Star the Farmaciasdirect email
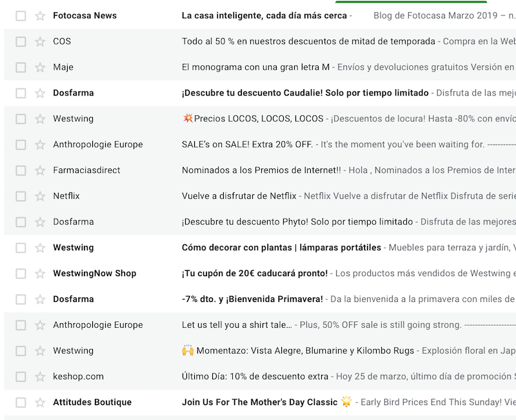The height and width of the screenshot is (420, 516). tap(40, 170)
